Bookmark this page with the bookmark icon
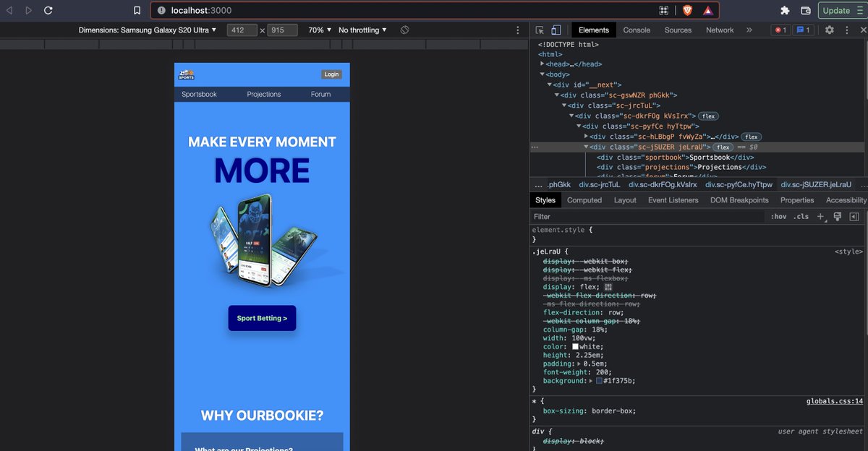Screen dimensions: 868x451 pos(137,10)
